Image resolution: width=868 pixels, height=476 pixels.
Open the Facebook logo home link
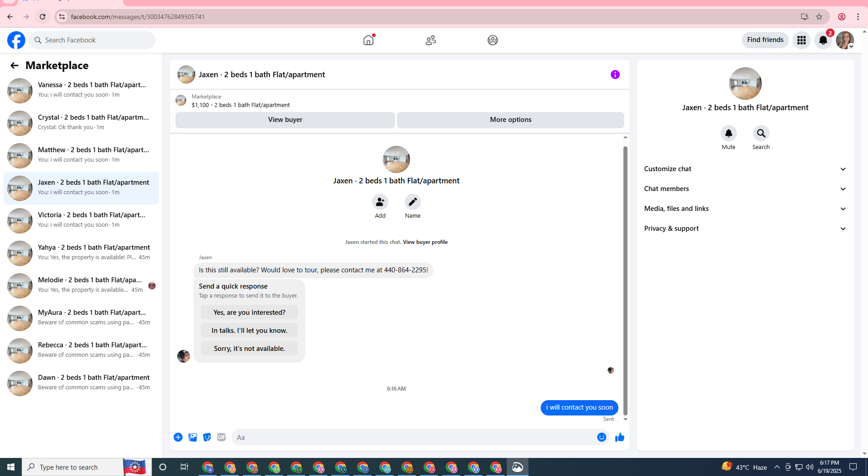16,40
